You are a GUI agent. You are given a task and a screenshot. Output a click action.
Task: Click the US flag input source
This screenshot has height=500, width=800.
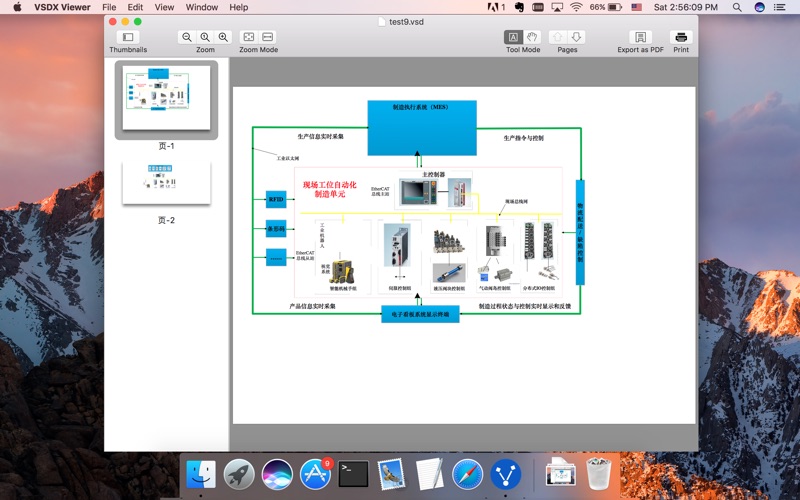tap(636, 7)
